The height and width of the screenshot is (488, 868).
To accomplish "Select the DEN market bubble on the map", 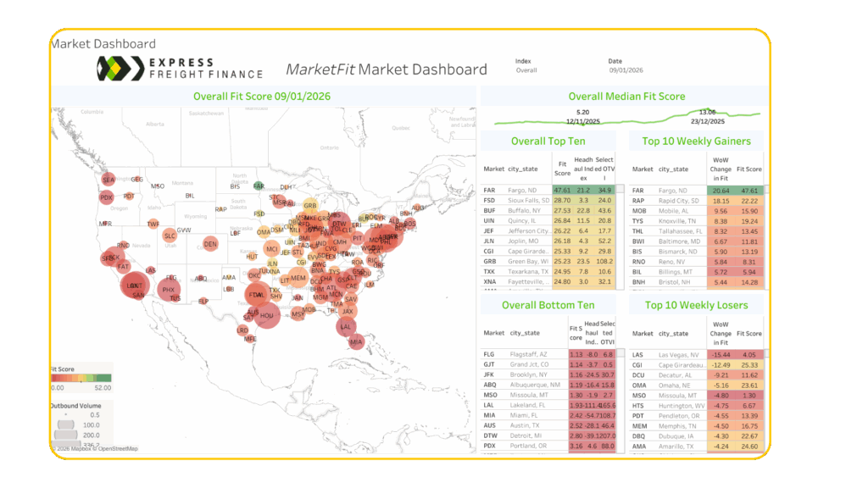I will tap(210, 244).
